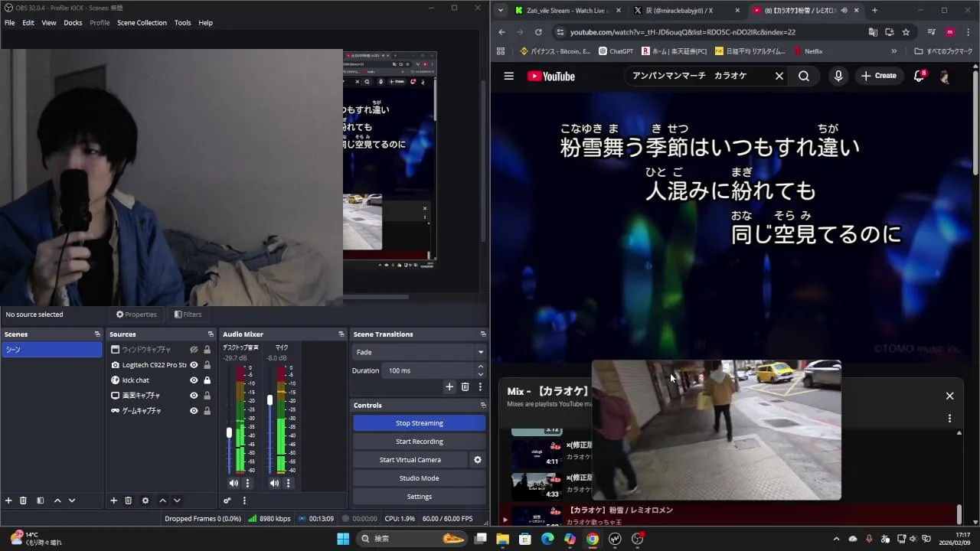Move scene up in Scenes panel
Screen dimensions: 980x551
point(57,500)
